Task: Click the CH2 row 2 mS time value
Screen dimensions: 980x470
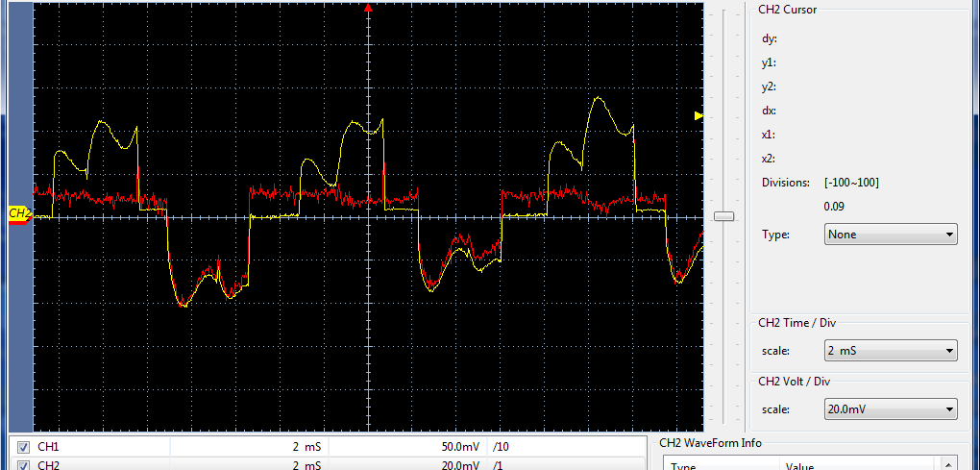Action: tap(306, 465)
